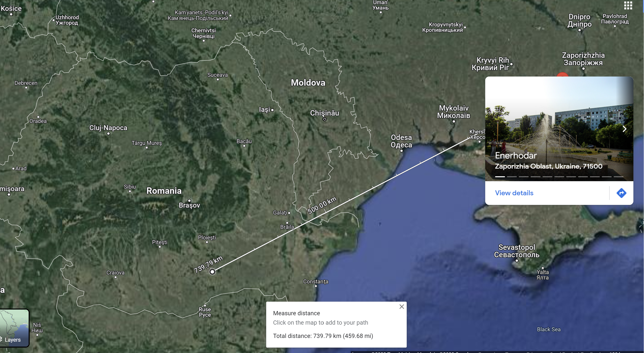Show the next Enerhodar photo
The width and height of the screenshot is (644, 353).
(624, 129)
